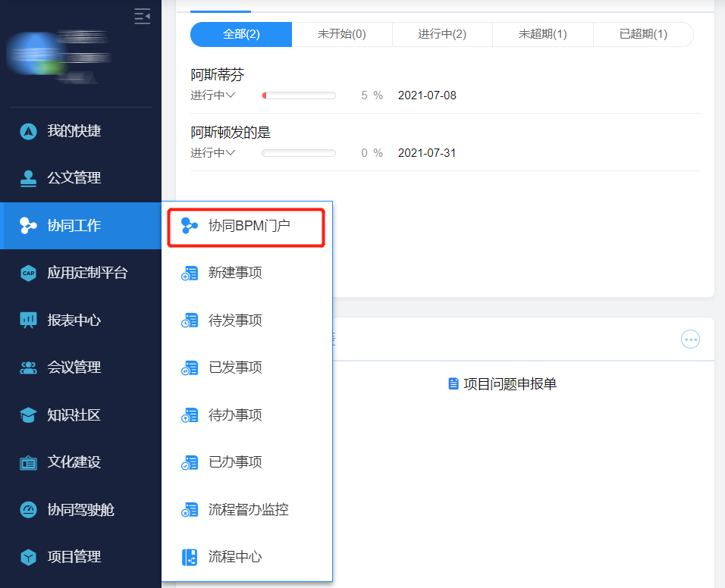Image resolution: width=725 pixels, height=588 pixels.
Task: Open 知识社区 from the sidebar
Action: (29, 414)
